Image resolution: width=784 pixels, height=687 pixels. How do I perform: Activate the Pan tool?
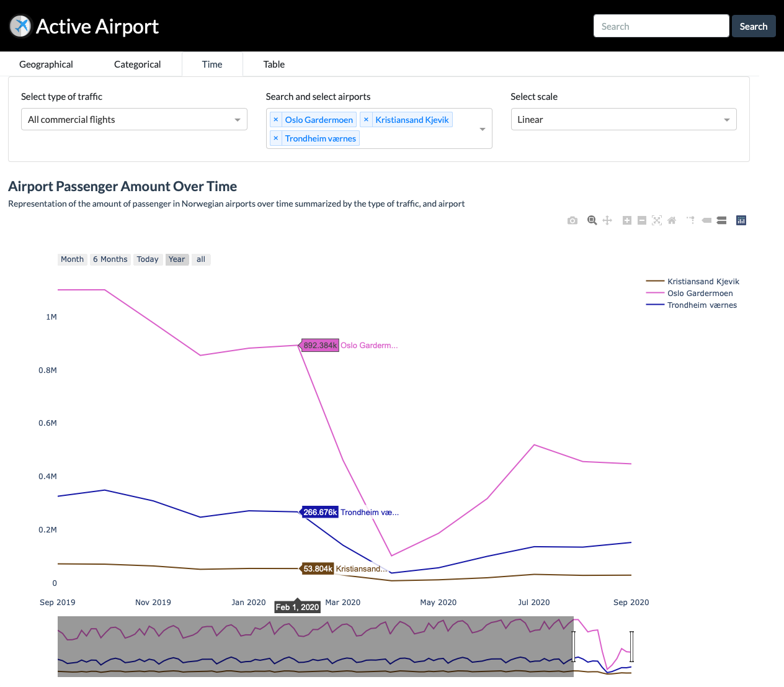pos(607,220)
